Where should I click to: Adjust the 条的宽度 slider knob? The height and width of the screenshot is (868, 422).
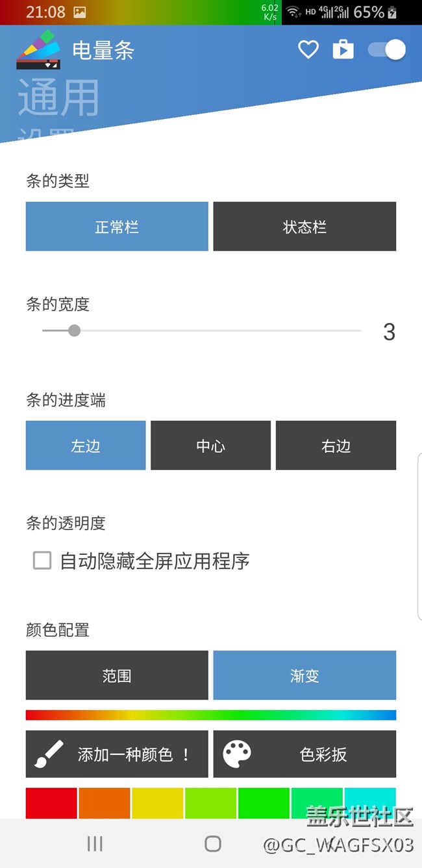click(73, 331)
